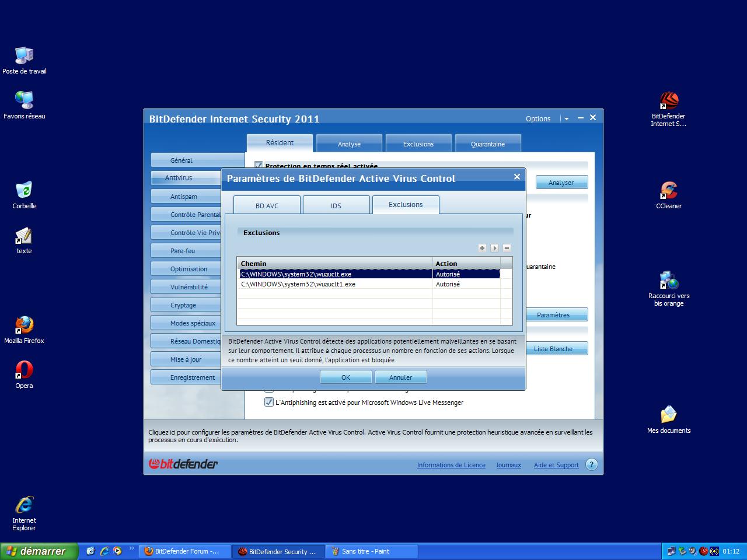Select Optimisation in the sidebar
The height and width of the screenshot is (560, 747).
pyautogui.click(x=186, y=269)
